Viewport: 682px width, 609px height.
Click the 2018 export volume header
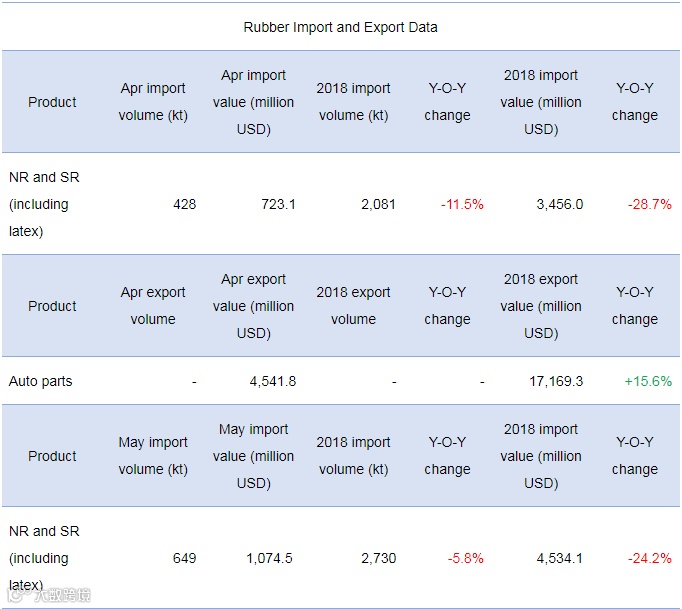pyautogui.click(x=353, y=306)
